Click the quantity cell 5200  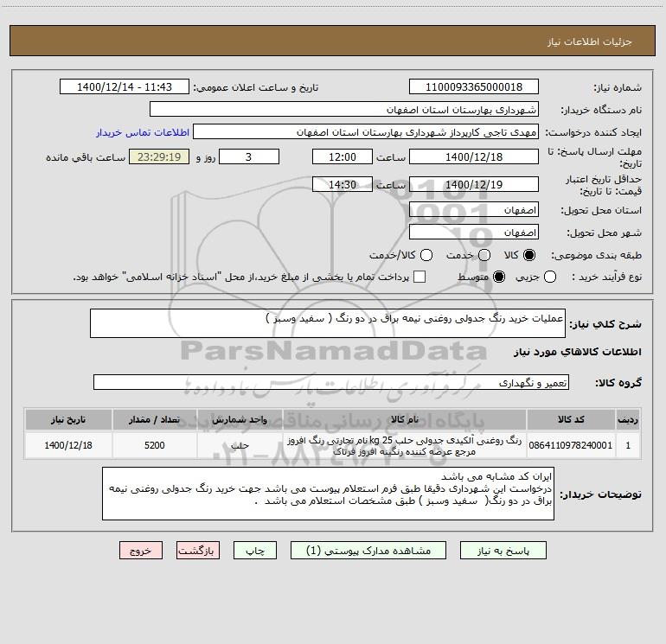click(154, 445)
